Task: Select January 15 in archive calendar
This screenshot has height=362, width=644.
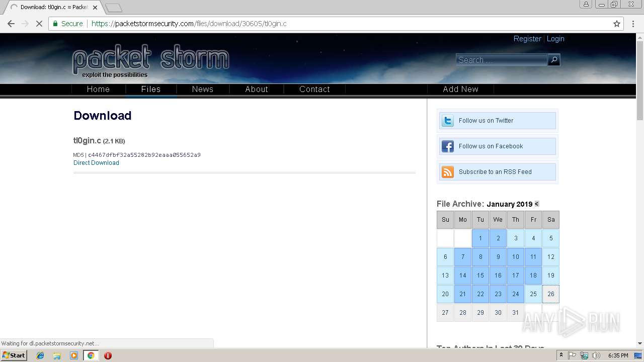Action: (x=480, y=276)
